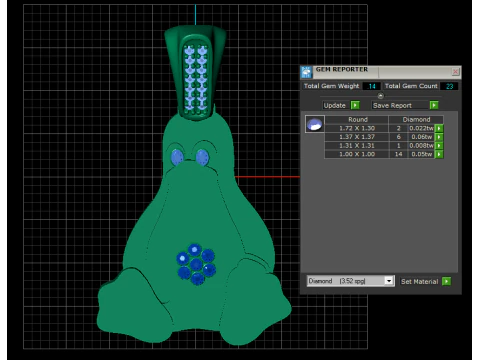Click the count 14 cell in the table

coord(398,154)
